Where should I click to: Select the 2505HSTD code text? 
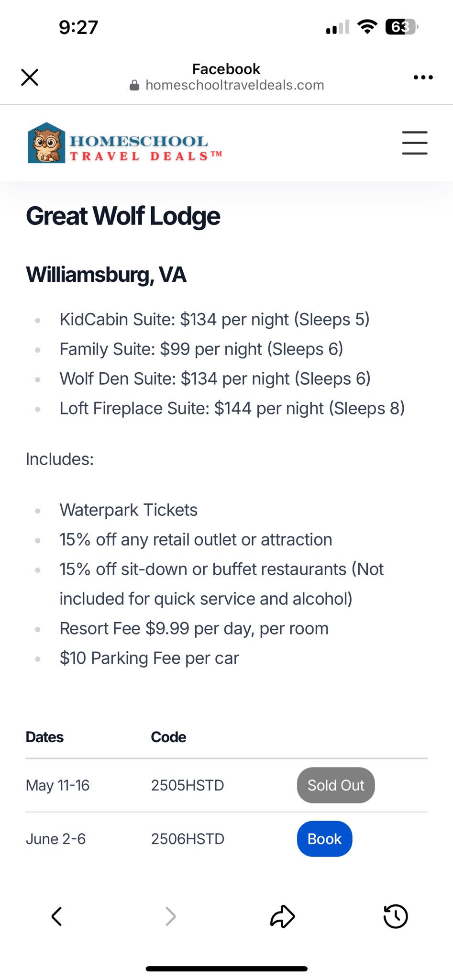pos(188,785)
